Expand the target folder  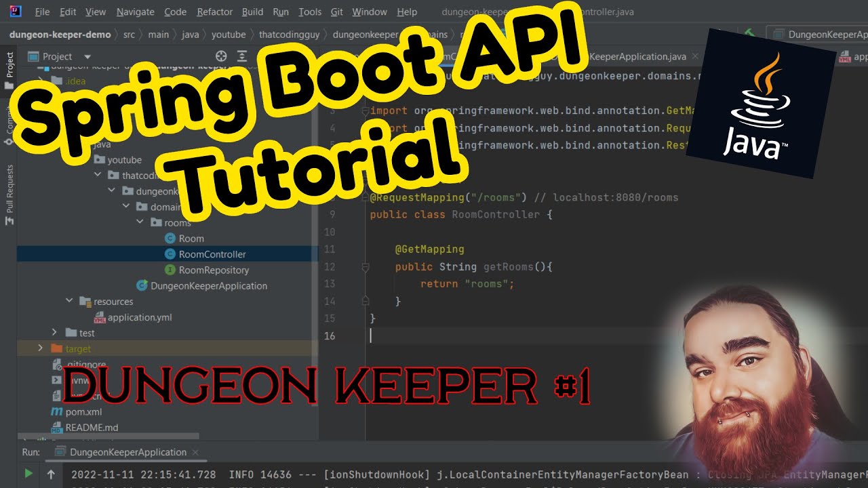click(41, 348)
